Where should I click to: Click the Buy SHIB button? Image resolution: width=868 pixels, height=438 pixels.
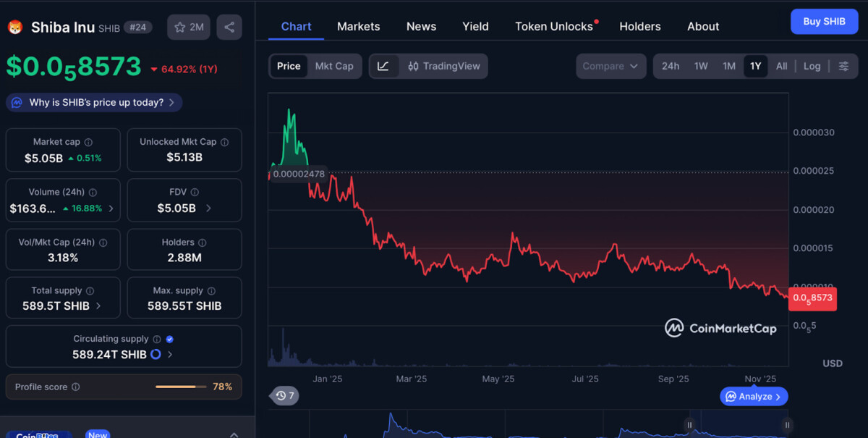pyautogui.click(x=824, y=22)
